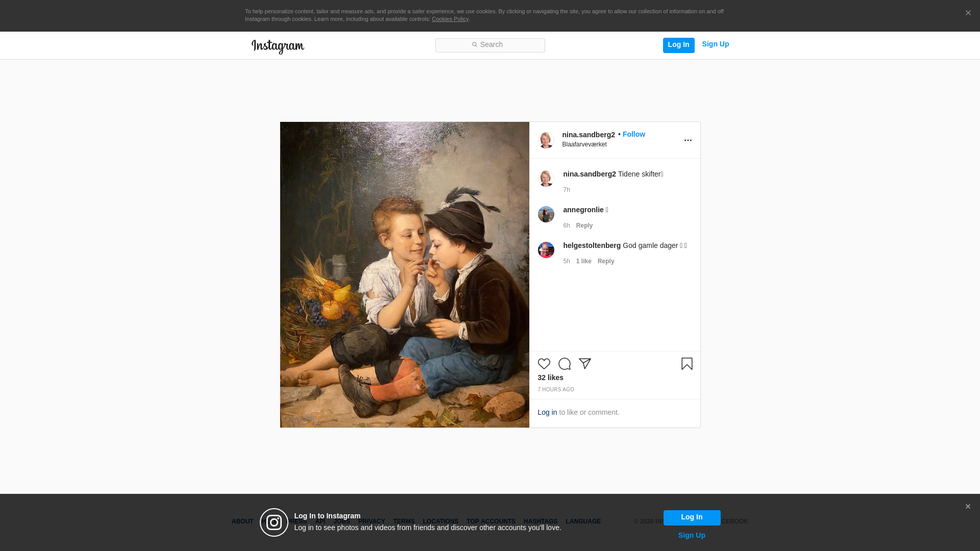Save post with bookmark icon
Viewport: 980px width, 551px height.
(x=687, y=364)
